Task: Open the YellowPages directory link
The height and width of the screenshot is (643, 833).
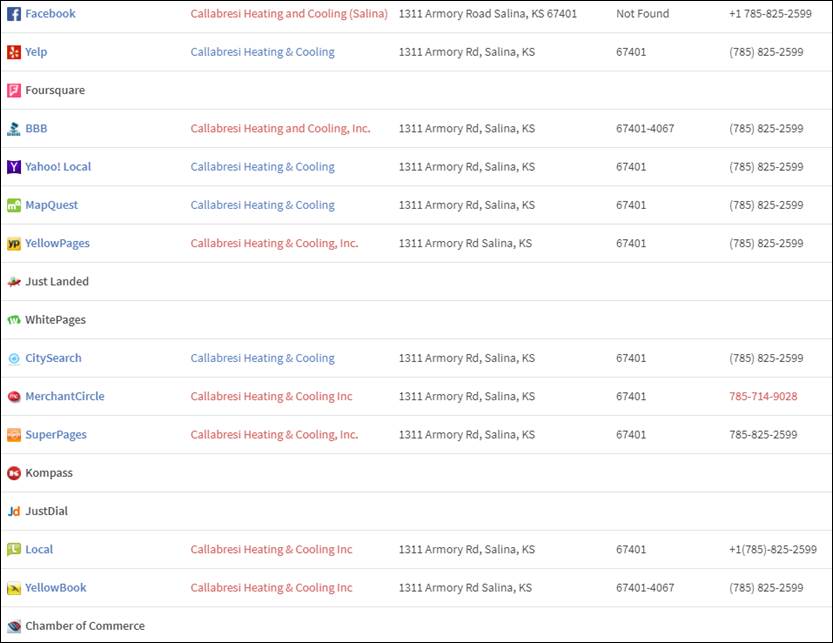Action: pos(57,243)
